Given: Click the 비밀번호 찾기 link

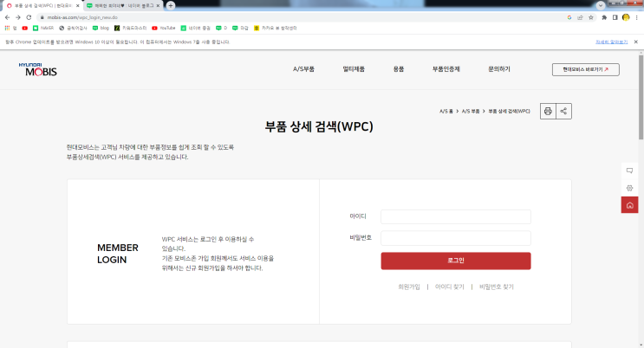Looking at the screenshot, I should (496, 287).
